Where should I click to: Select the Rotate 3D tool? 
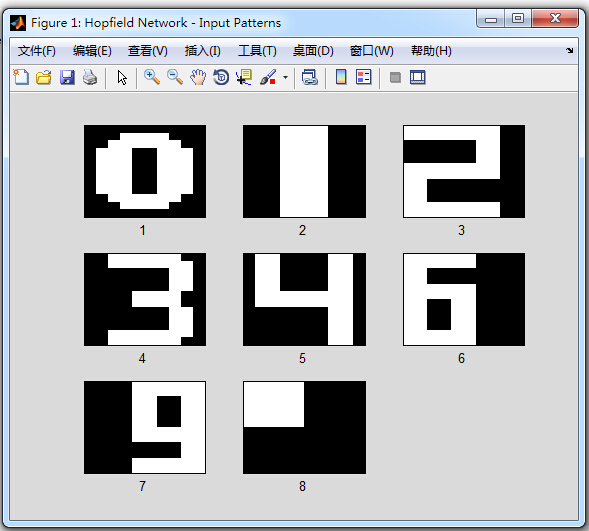click(x=221, y=77)
